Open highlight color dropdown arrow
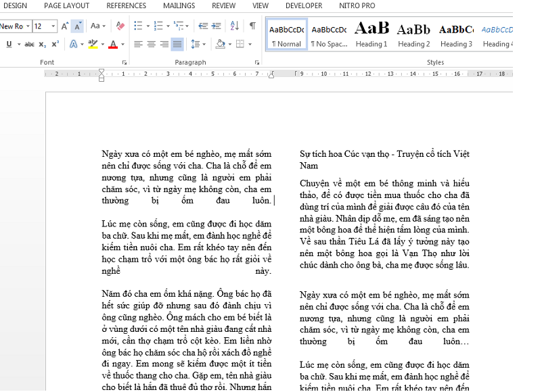542x392 pixels. pos(103,44)
